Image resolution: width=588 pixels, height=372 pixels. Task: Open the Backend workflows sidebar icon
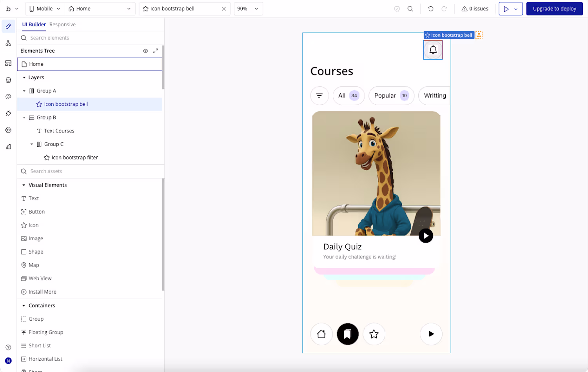[8, 63]
